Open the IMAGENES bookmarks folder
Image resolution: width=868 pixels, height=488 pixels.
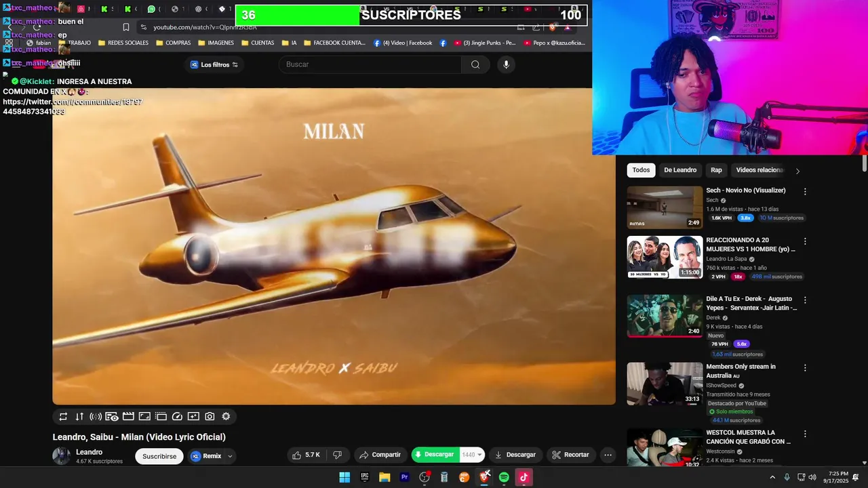(x=216, y=43)
